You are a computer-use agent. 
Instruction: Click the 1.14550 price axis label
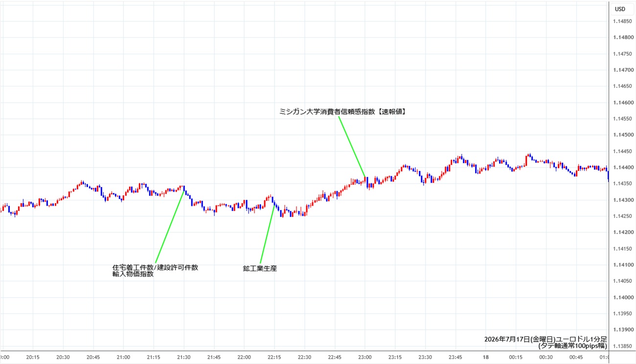[x=622, y=119]
